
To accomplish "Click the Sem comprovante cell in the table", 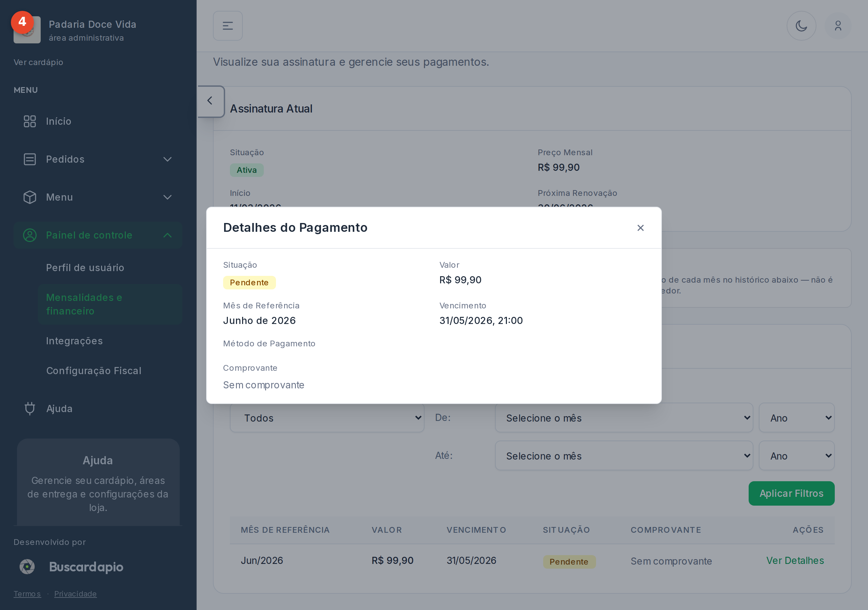I will click(x=671, y=561).
